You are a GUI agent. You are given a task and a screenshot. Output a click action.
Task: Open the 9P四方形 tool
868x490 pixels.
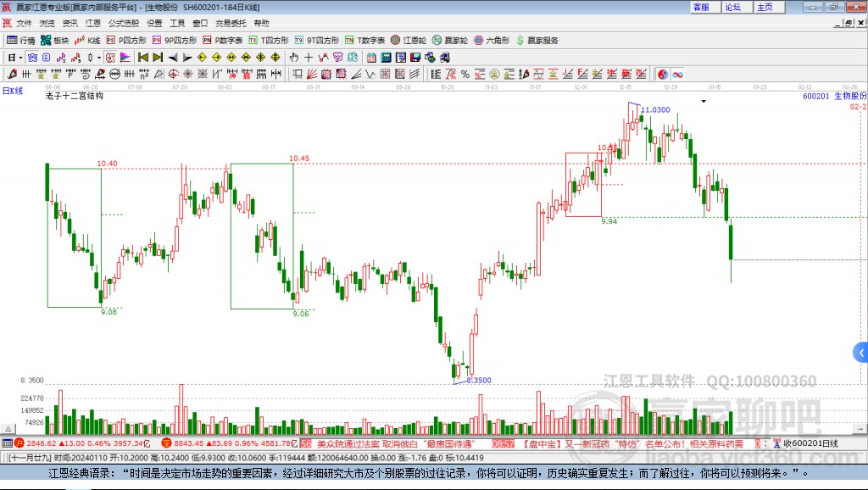[174, 41]
